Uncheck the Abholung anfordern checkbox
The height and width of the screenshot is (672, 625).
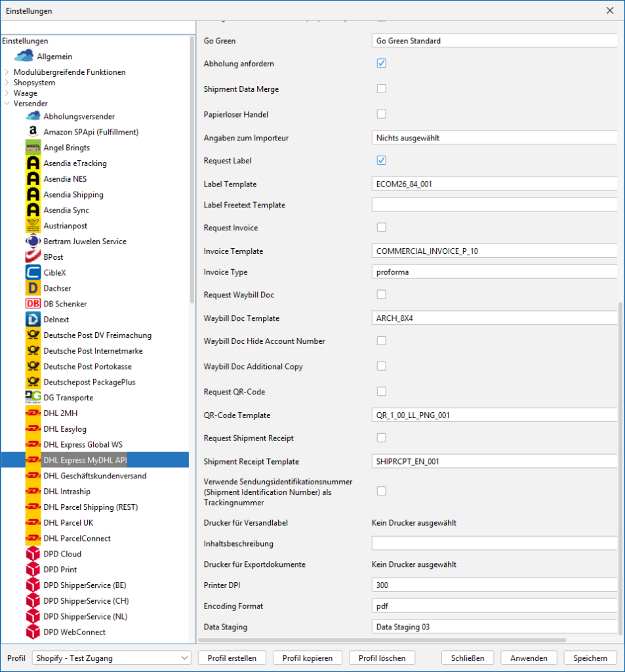tap(381, 64)
